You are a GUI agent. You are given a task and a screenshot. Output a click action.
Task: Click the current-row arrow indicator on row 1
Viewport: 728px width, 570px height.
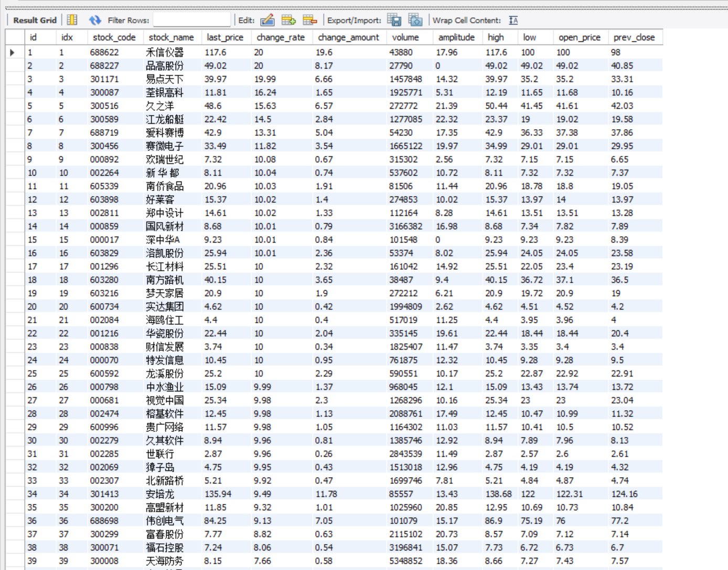(13, 52)
